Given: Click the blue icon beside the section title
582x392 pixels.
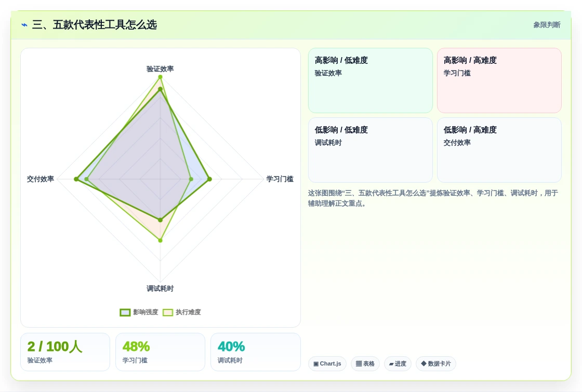Looking at the screenshot, I should click(x=24, y=25).
